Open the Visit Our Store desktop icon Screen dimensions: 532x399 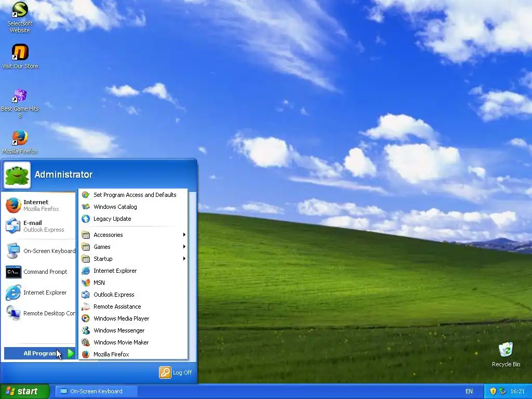point(20,56)
